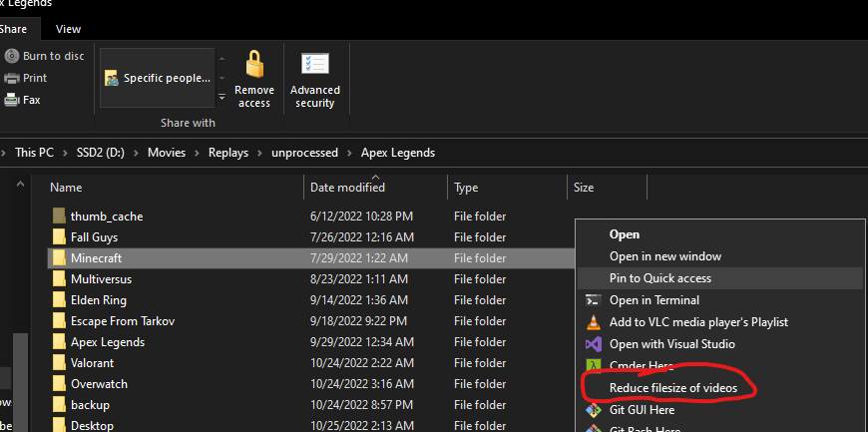868x432 pixels.
Task: Click the Cmder lambda icon in context menu
Action: [594, 365]
